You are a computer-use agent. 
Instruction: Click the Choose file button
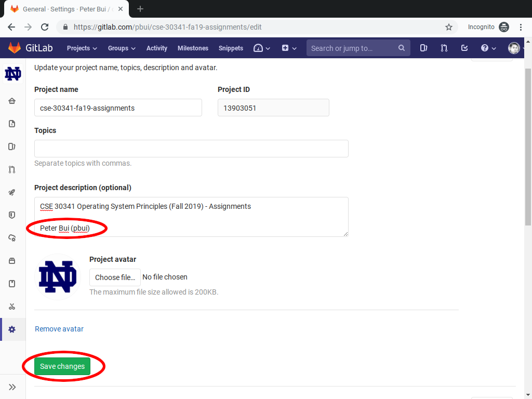[115, 277]
